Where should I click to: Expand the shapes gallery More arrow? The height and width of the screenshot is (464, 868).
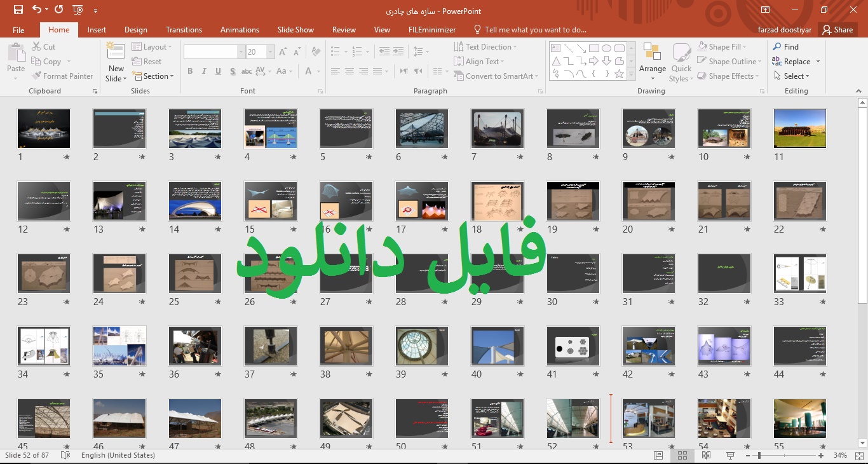(632, 75)
